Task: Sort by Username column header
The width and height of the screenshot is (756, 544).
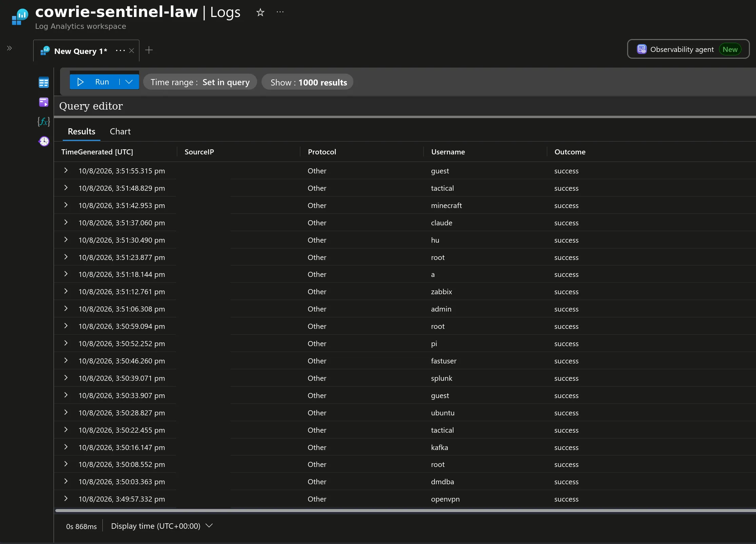Action: tap(448, 152)
